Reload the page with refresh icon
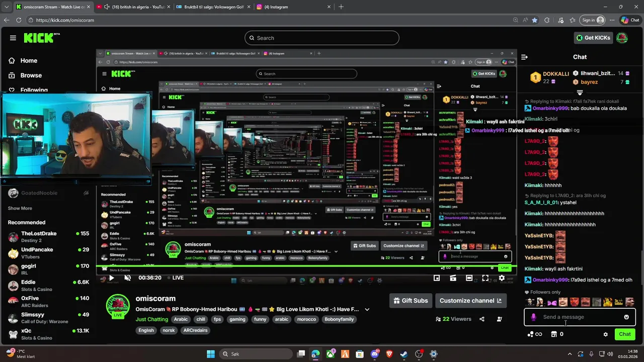 (19, 20)
